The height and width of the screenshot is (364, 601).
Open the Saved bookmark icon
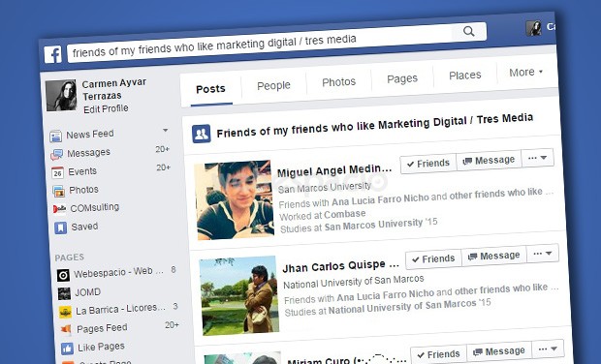click(x=60, y=227)
